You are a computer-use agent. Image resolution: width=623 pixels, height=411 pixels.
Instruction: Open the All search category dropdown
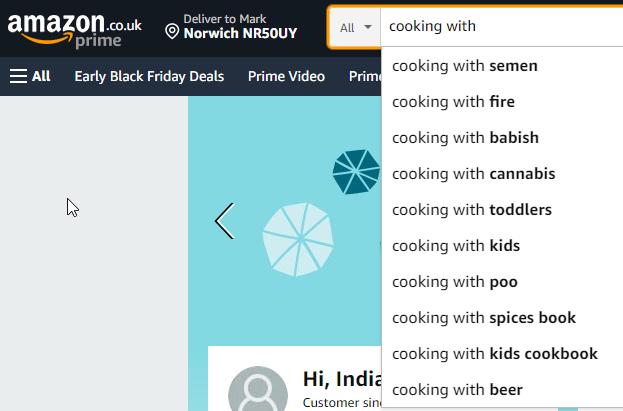coord(355,27)
